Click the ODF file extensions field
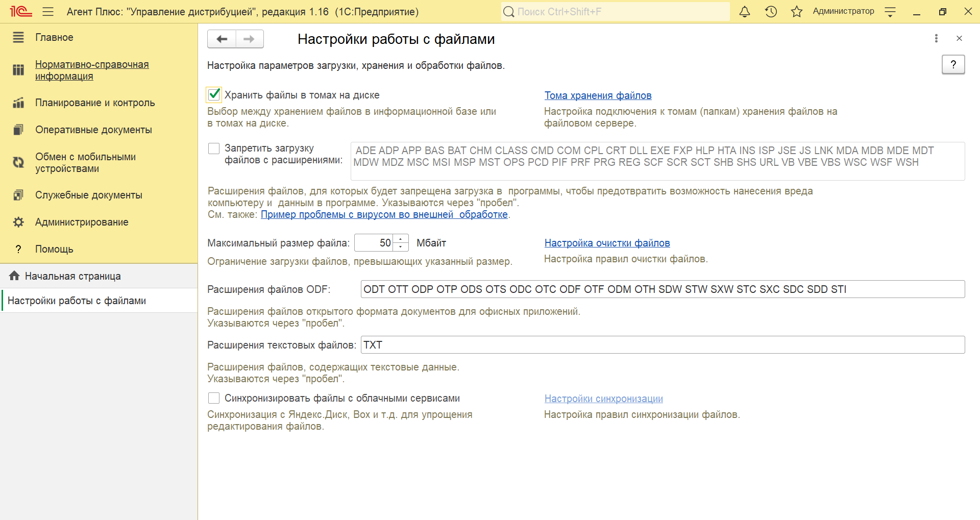This screenshot has height=520, width=980. [663, 289]
